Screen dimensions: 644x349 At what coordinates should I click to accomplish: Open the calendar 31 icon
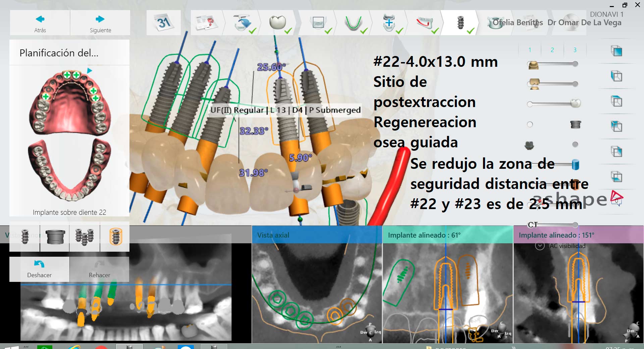[164, 23]
